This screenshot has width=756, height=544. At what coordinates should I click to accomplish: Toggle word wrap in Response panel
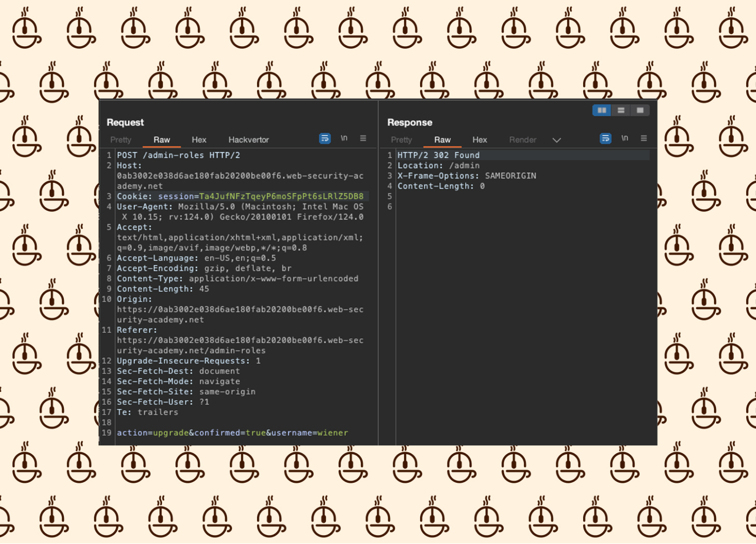[605, 139]
